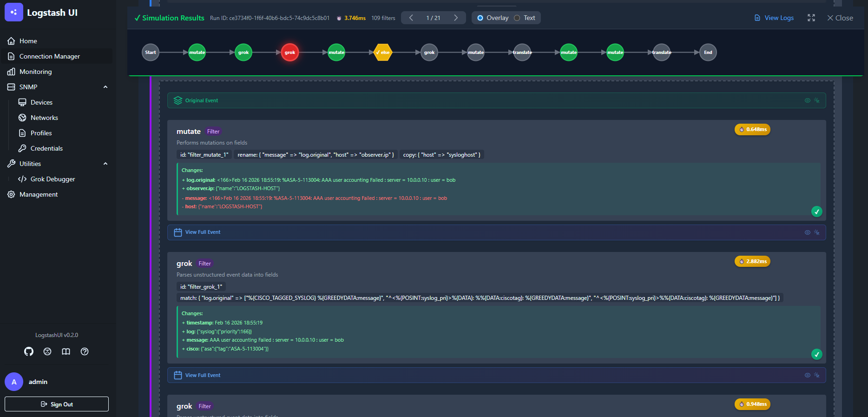The width and height of the screenshot is (868, 417).
Task: Open the GitHub repository icon in sidebar footer
Action: [29, 351]
